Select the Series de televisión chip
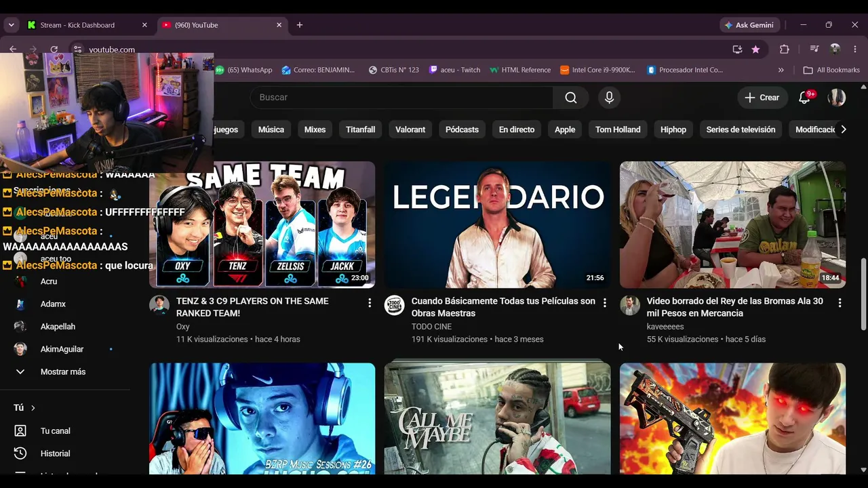This screenshot has width=868, height=488. pyautogui.click(x=741, y=129)
